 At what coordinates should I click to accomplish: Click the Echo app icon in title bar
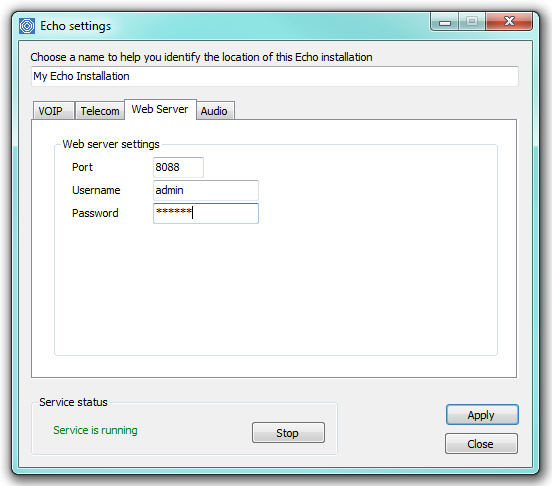point(27,26)
